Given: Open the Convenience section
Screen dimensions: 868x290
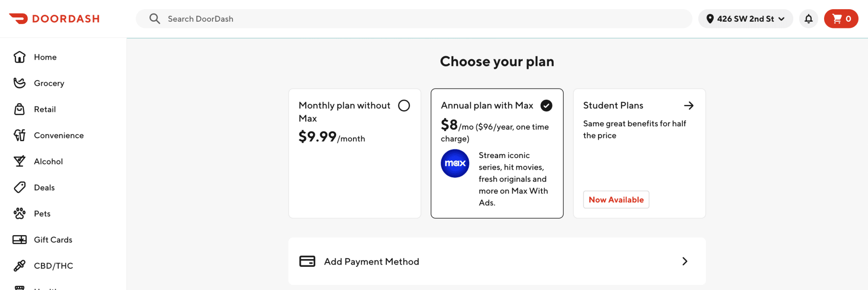Looking at the screenshot, I should pyautogui.click(x=59, y=135).
